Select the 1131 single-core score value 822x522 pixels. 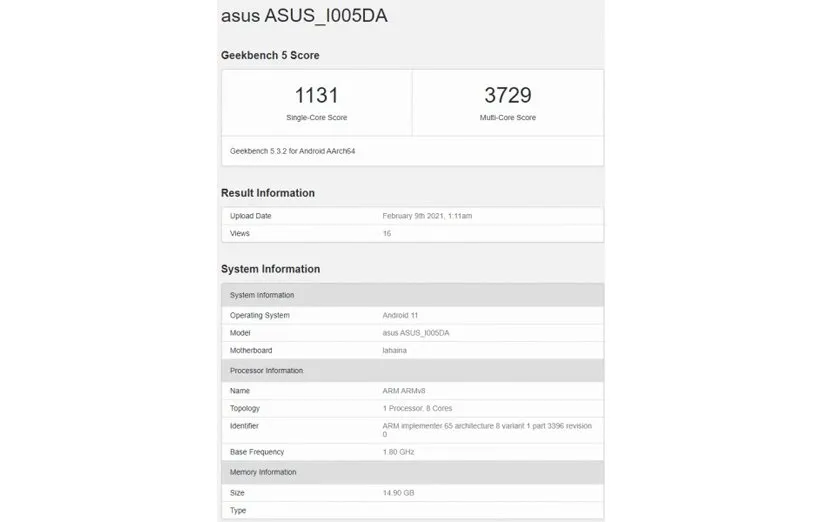pyautogui.click(x=316, y=96)
